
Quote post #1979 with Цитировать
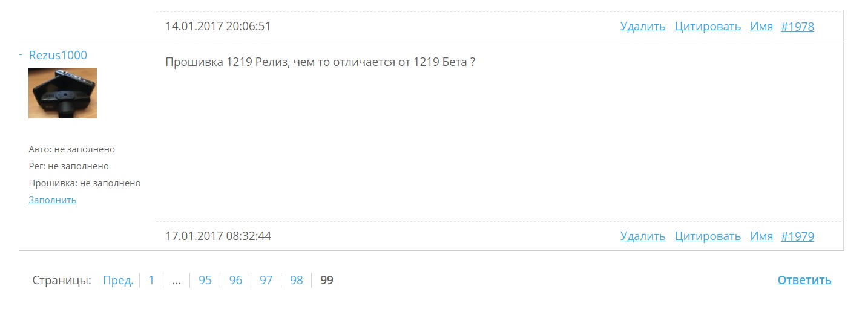coord(708,236)
